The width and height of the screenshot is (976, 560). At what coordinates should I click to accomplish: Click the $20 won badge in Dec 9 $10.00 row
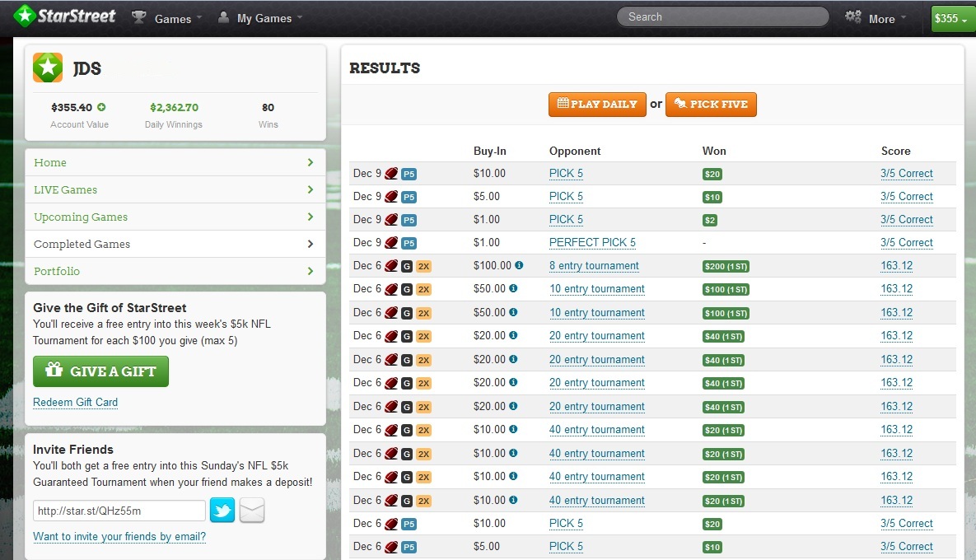tap(712, 175)
